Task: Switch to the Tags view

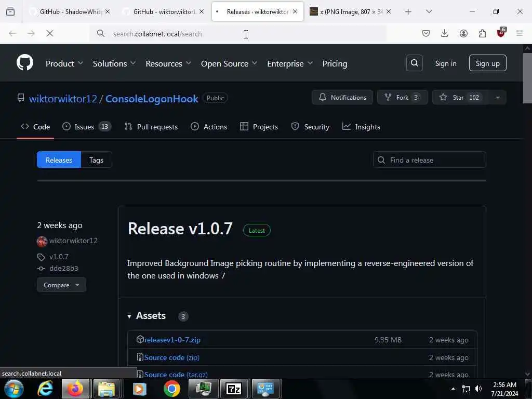Action: coord(96,160)
